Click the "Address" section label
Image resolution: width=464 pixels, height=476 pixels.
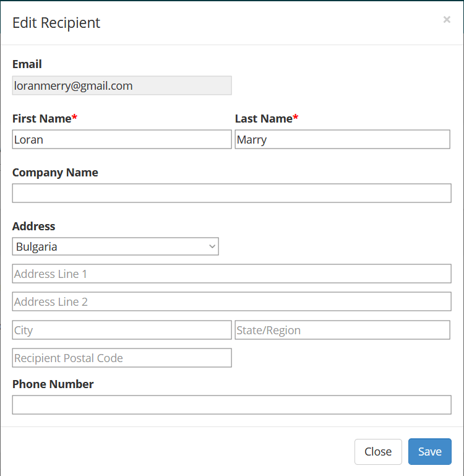pos(33,227)
